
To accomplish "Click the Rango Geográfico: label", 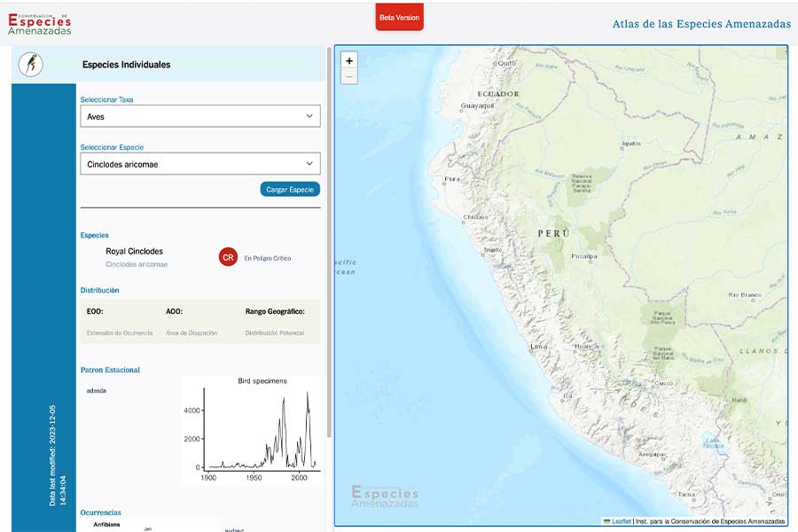I will pos(275,311).
